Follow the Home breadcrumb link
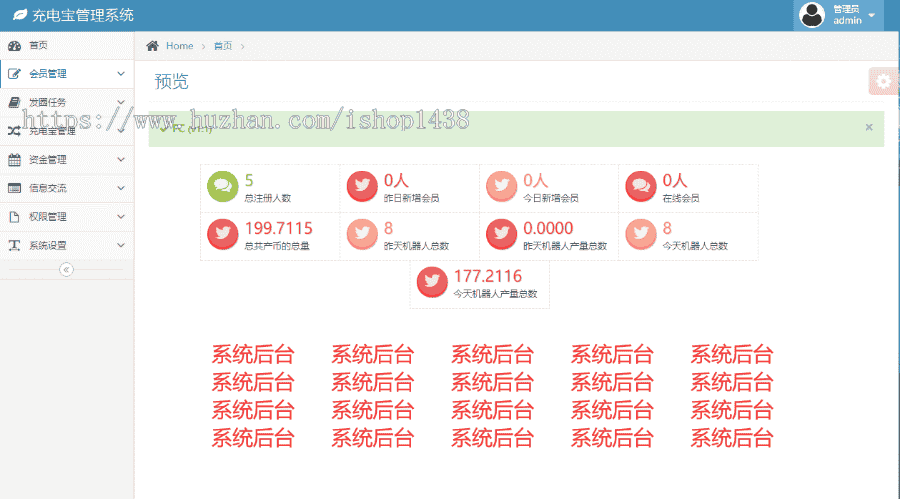This screenshot has height=499, width=900. 180,45
